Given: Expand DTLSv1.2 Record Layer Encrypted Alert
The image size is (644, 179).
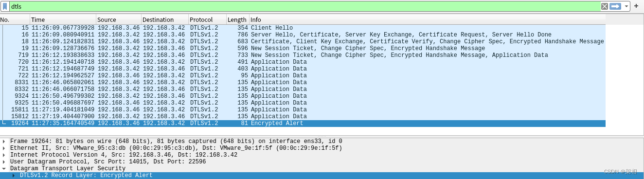Looking at the screenshot, I should tap(14, 176).
